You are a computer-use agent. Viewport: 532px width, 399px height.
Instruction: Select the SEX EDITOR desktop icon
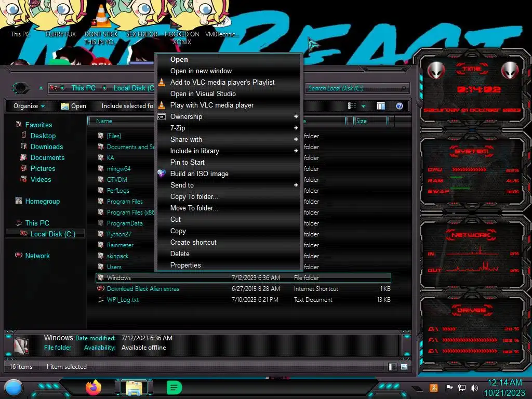142,20
